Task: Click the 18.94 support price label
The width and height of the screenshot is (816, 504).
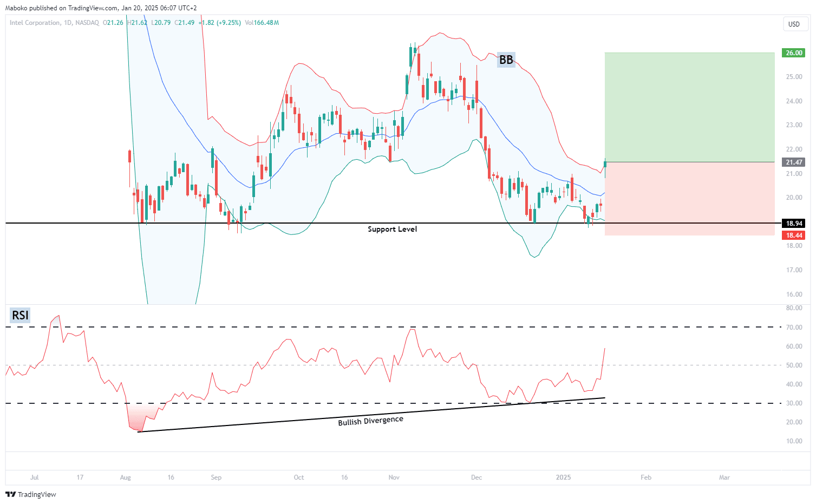Action: click(794, 223)
